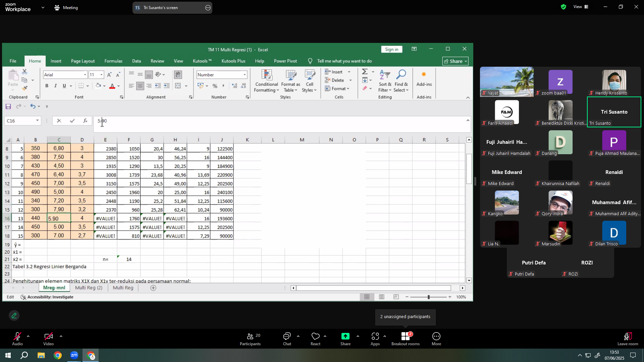Click the Save icon in quick access toolbar
The height and width of the screenshot is (362, 644).
[8, 107]
